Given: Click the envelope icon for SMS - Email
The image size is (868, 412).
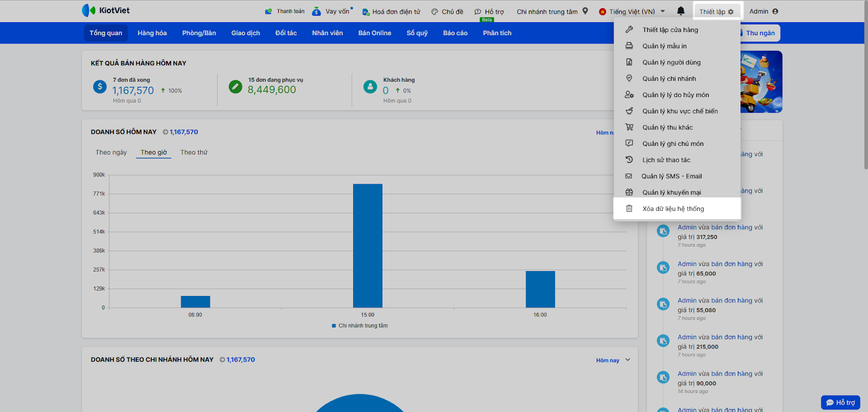Looking at the screenshot, I should pos(629,176).
